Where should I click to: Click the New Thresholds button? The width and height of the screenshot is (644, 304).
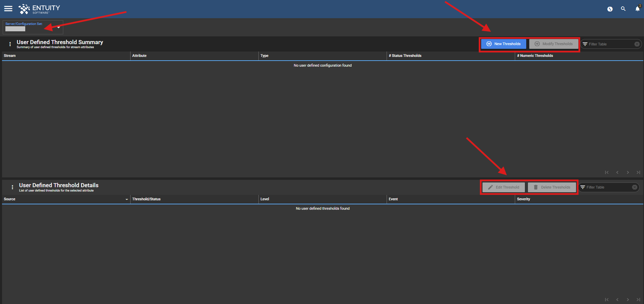(x=503, y=44)
